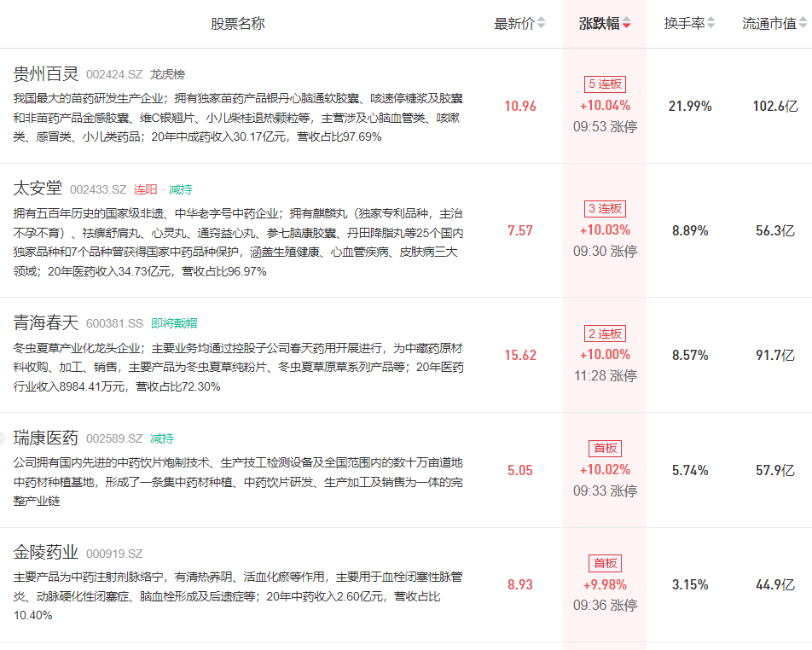812x650 pixels.
Task: Click the 2 连板 badge
Action: tap(605, 334)
